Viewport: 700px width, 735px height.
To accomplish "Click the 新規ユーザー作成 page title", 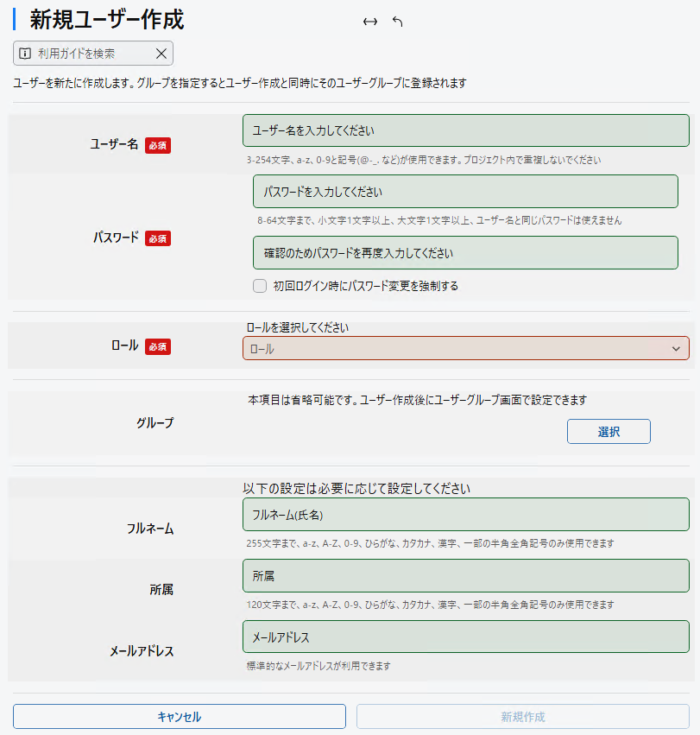I will point(107,20).
